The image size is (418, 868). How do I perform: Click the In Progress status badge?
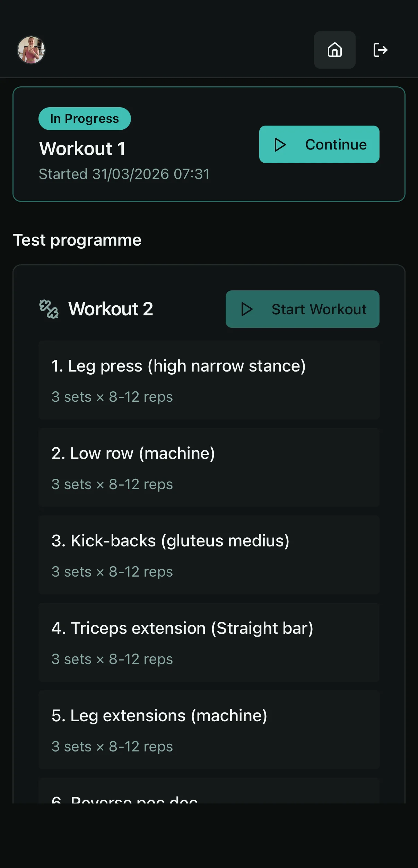click(x=85, y=119)
